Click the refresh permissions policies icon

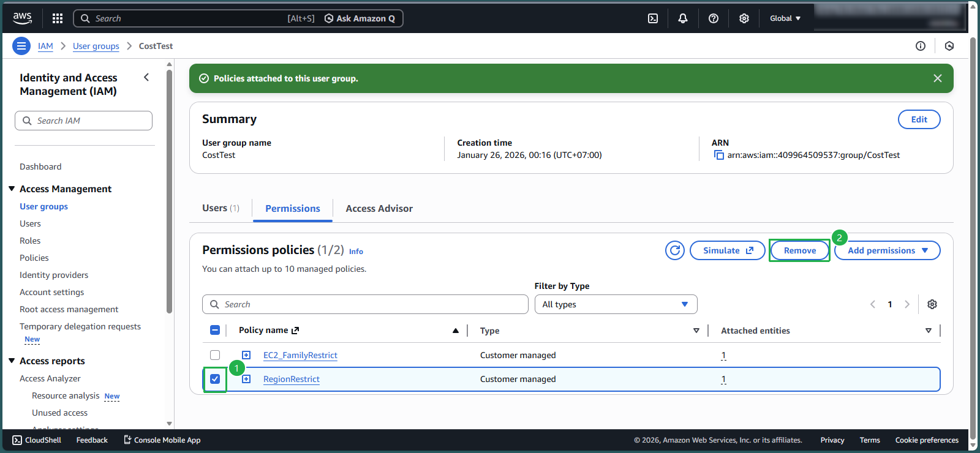pos(675,250)
